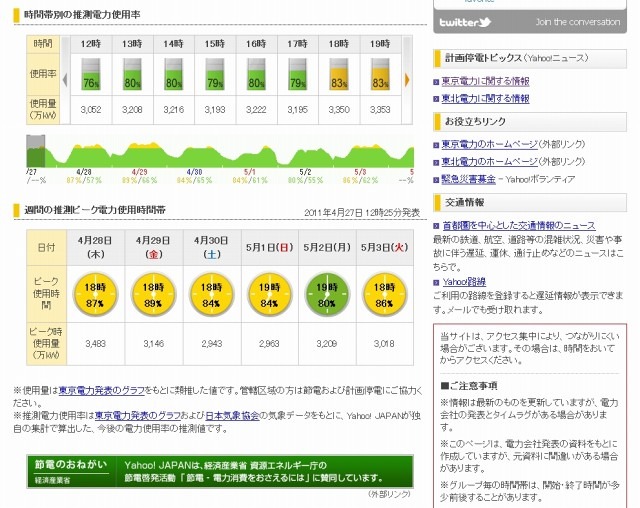Open 東京電力に関する情報 link
Screen dimensions: 640x508
(485, 81)
